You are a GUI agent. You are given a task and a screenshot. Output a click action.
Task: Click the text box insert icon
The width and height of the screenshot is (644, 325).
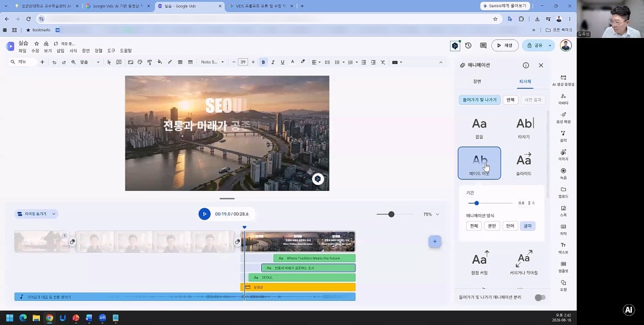coord(119,62)
